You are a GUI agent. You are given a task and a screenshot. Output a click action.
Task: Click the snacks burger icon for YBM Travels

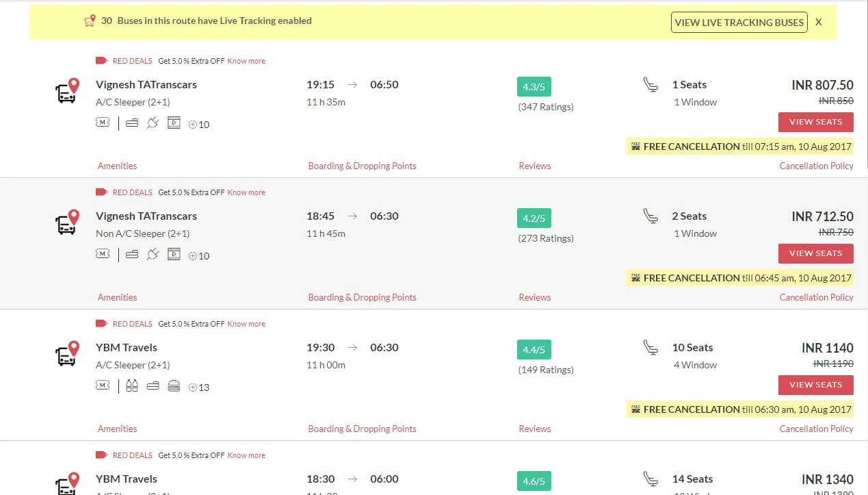pyautogui.click(x=174, y=386)
